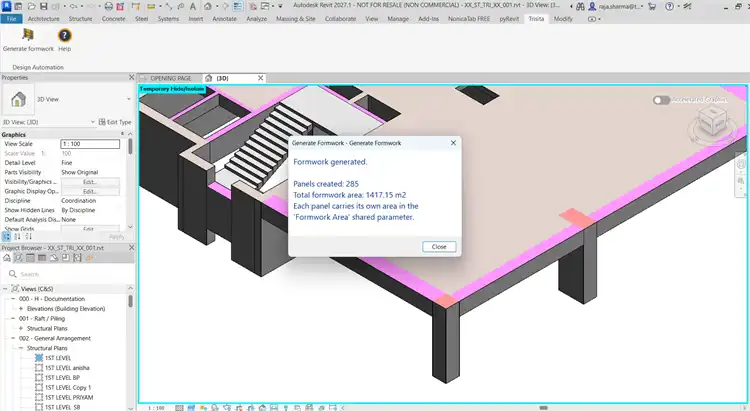The height and width of the screenshot is (411, 750).
Task: Close the Properties palette
Action: pyautogui.click(x=132, y=78)
